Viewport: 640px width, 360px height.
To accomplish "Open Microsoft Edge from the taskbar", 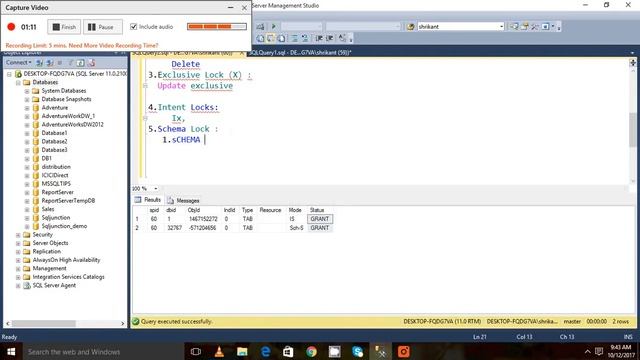I will pos(265,351).
